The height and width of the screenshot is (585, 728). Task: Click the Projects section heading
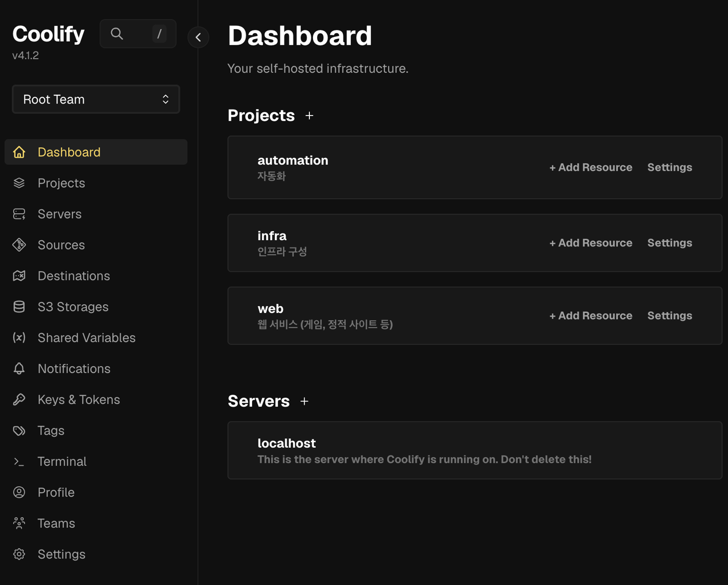pos(261,115)
